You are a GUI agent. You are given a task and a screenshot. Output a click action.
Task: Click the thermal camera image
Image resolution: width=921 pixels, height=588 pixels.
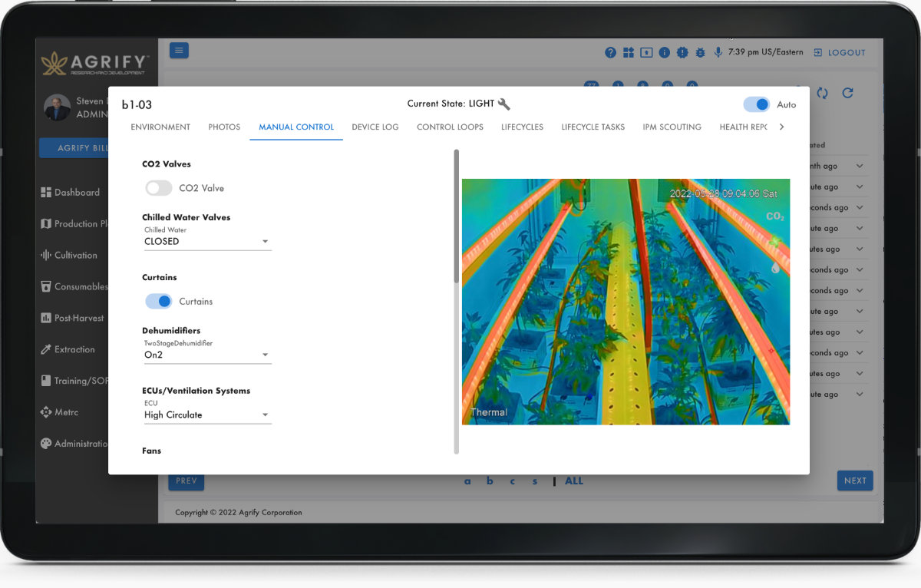coord(626,302)
